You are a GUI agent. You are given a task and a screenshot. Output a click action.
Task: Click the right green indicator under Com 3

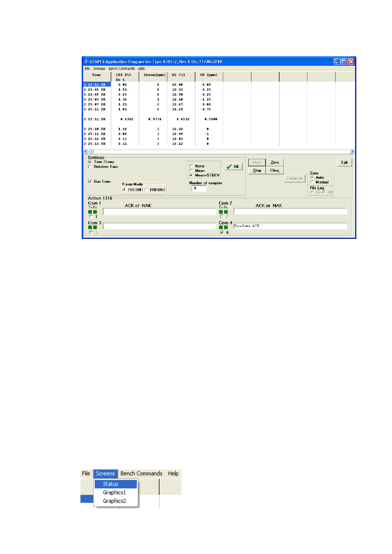tap(95, 227)
